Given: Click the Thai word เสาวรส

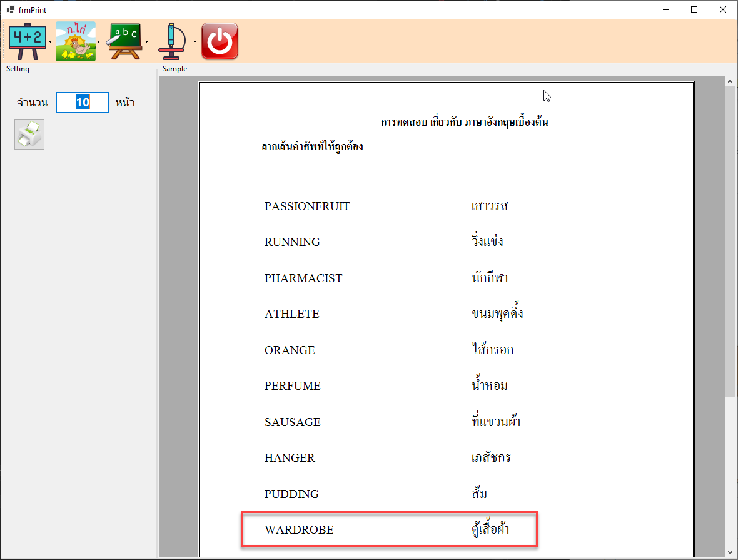Looking at the screenshot, I should click(x=490, y=206).
